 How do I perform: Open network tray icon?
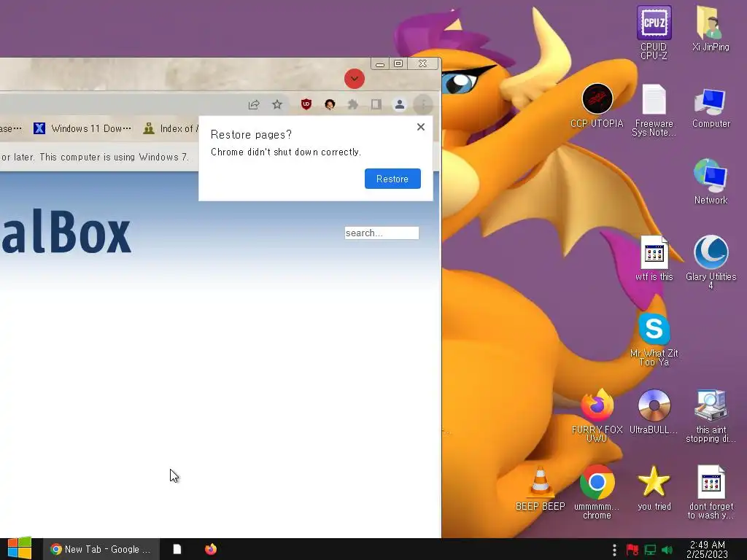click(x=650, y=550)
